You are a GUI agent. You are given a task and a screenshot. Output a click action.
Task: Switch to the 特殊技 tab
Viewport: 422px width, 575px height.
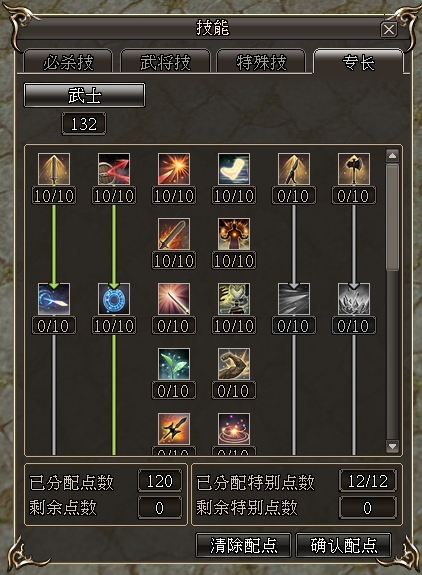pos(261,61)
